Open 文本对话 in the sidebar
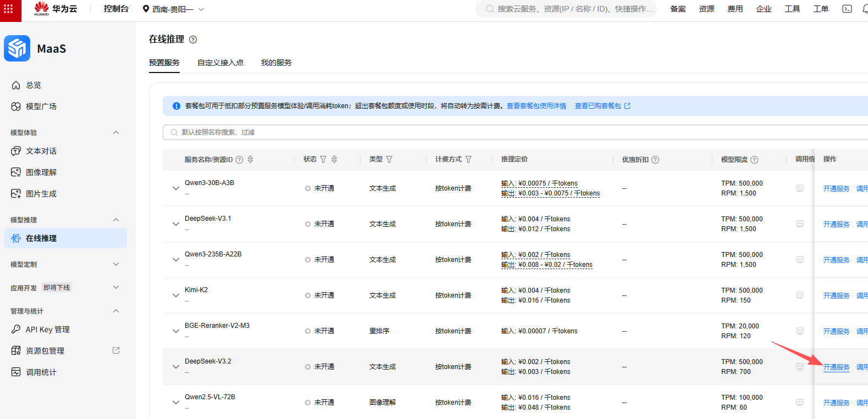 click(41, 151)
